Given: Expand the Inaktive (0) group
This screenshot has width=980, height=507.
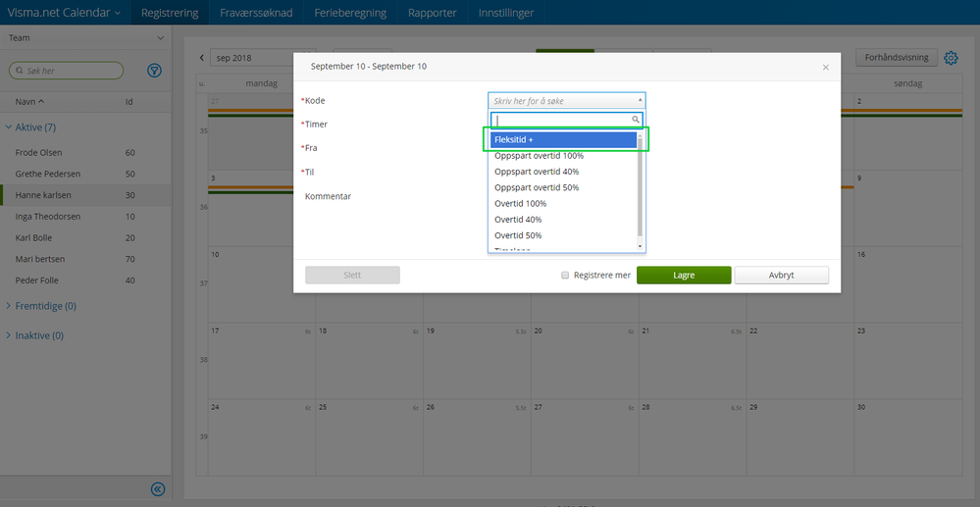Looking at the screenshot, I should pyautogui.click(x=34, y=335).
